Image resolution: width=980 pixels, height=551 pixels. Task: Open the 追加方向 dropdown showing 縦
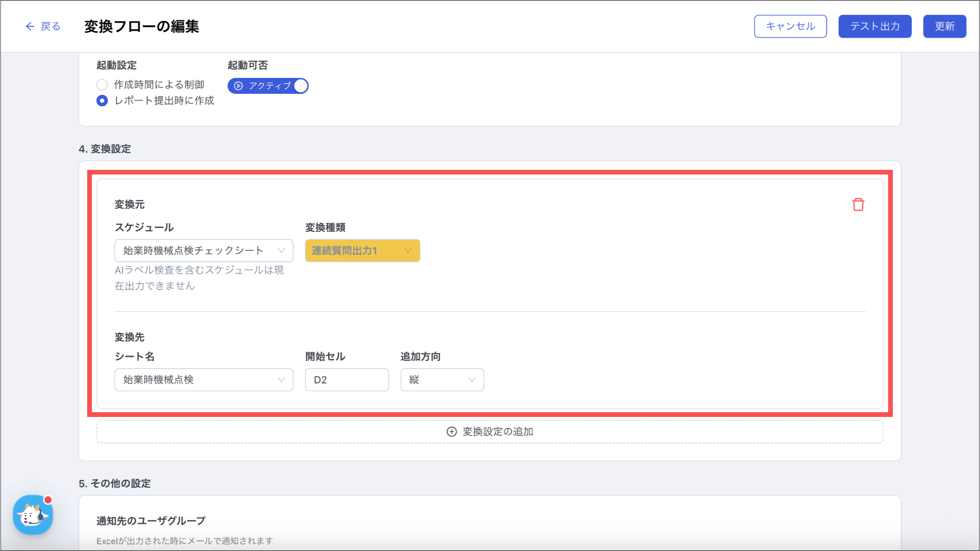click(442, 380)
